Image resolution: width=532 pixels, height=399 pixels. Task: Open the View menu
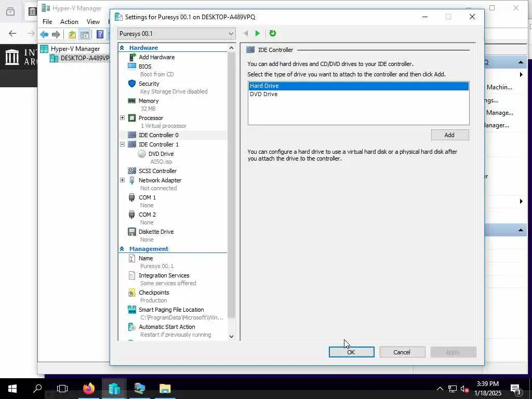pos(93,22)
